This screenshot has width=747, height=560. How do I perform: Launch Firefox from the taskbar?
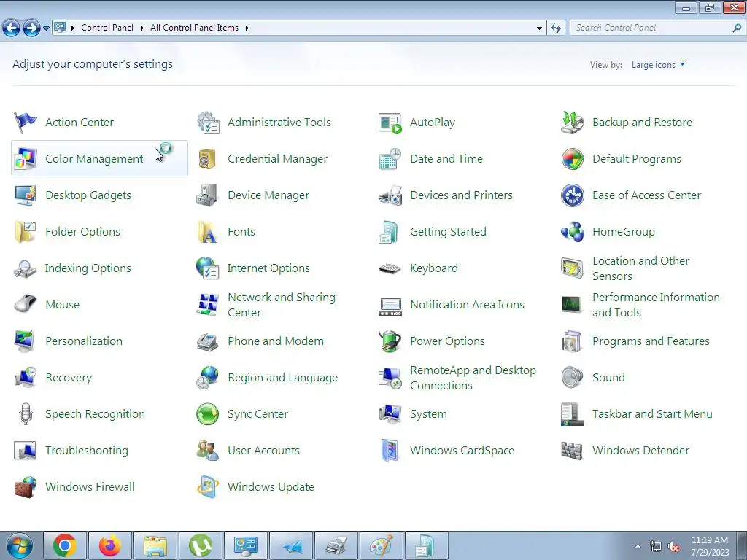pos(110,545)
